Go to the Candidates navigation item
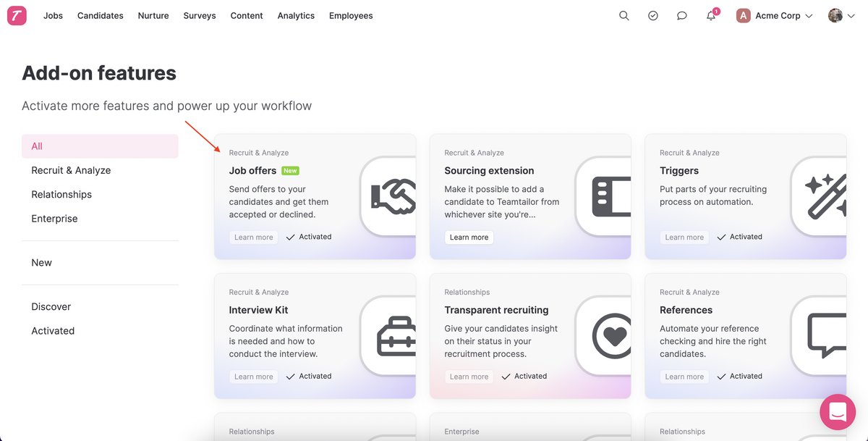 (101, 16)
